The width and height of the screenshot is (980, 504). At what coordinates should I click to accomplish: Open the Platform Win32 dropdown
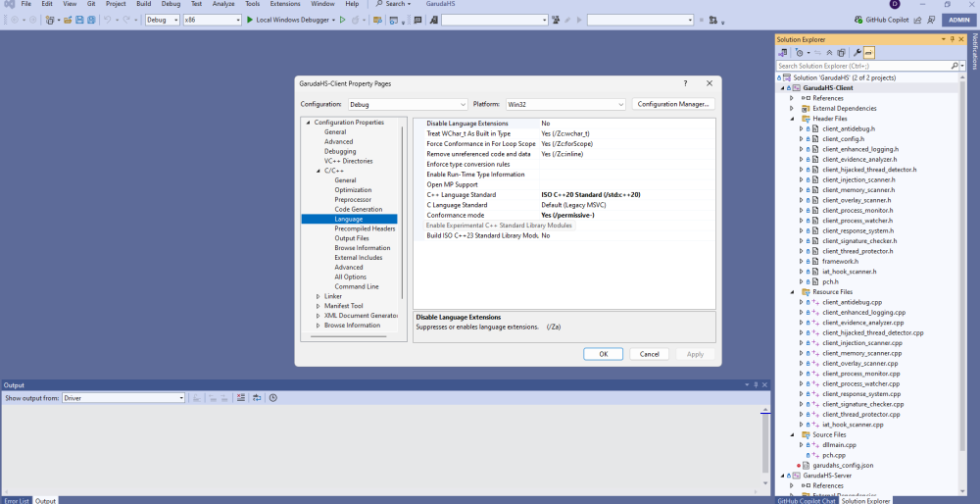565,104
